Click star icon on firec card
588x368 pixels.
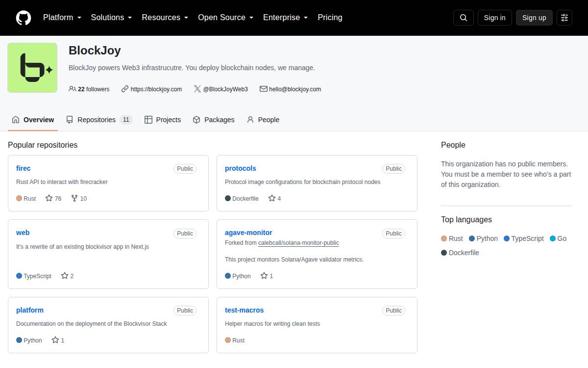[x=49, y=198]
